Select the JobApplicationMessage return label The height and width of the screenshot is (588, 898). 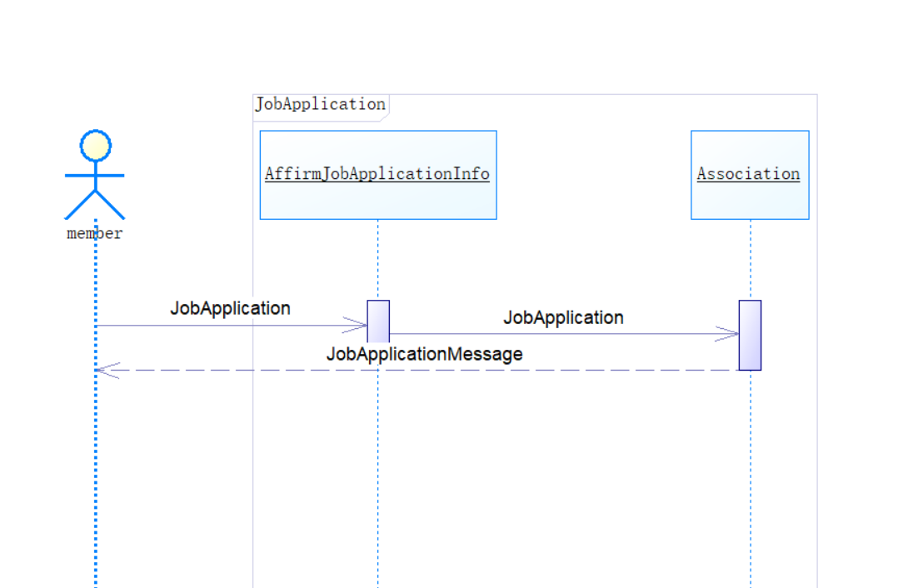tap(424, 354)
